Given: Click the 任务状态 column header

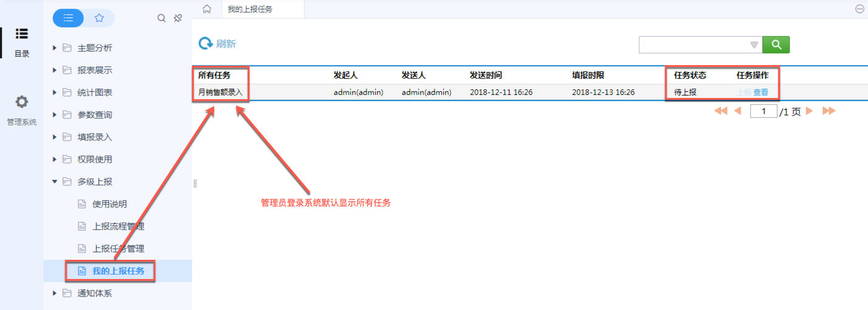Looking at the screenshot, I should coord(690,75).
